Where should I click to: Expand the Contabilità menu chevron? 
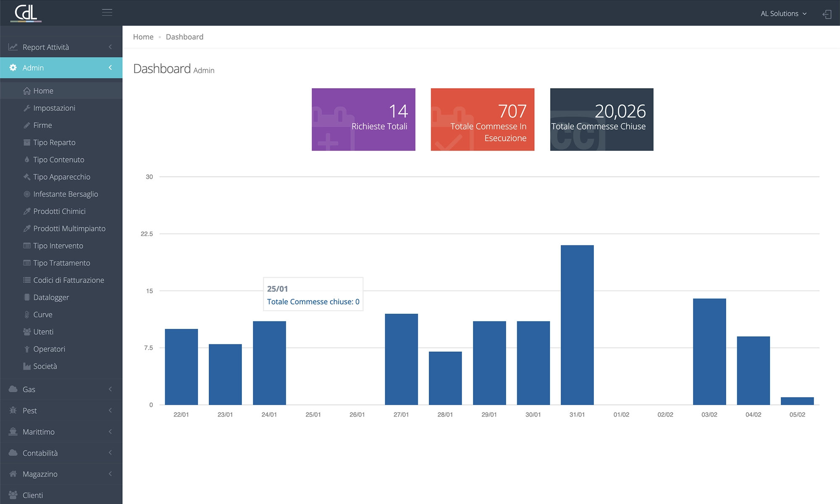(x=110, y=453)
